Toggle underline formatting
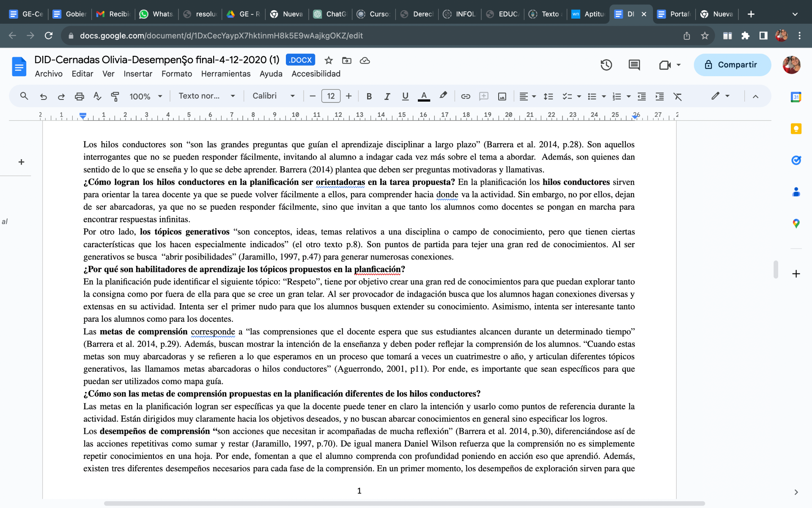This screenshot has height=508, width=812. point(405,97)
